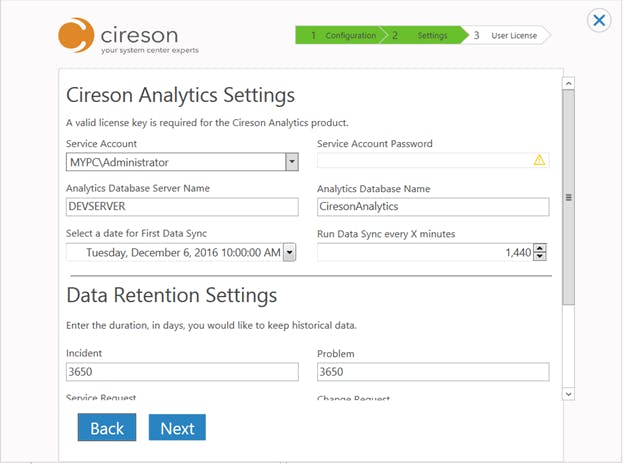Go to step 1 Configuration

[x=341, y=35]
